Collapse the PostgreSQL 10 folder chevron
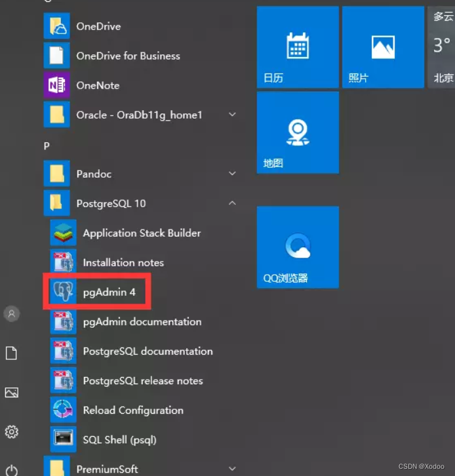 232,203
